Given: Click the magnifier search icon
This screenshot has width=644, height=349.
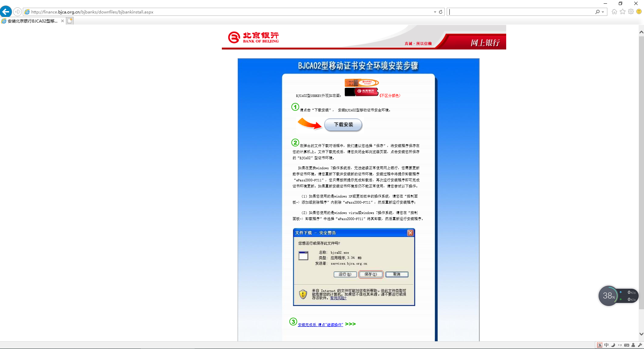Looking at the screenshot, I should coord(597,12).
